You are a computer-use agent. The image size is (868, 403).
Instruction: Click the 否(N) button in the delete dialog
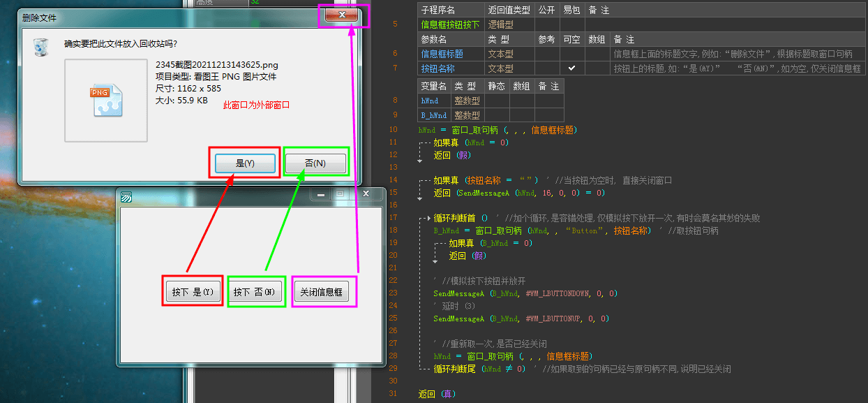tap(315, 162)
